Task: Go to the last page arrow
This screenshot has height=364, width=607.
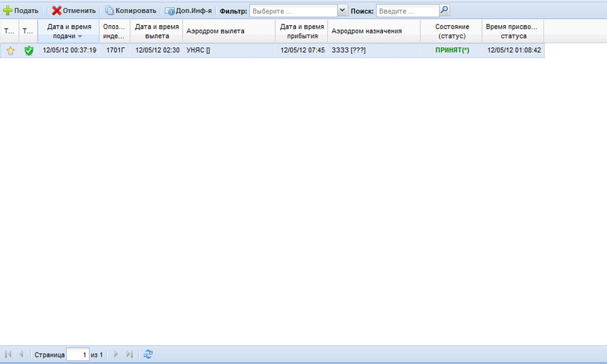Action: (x=129, y=354)
